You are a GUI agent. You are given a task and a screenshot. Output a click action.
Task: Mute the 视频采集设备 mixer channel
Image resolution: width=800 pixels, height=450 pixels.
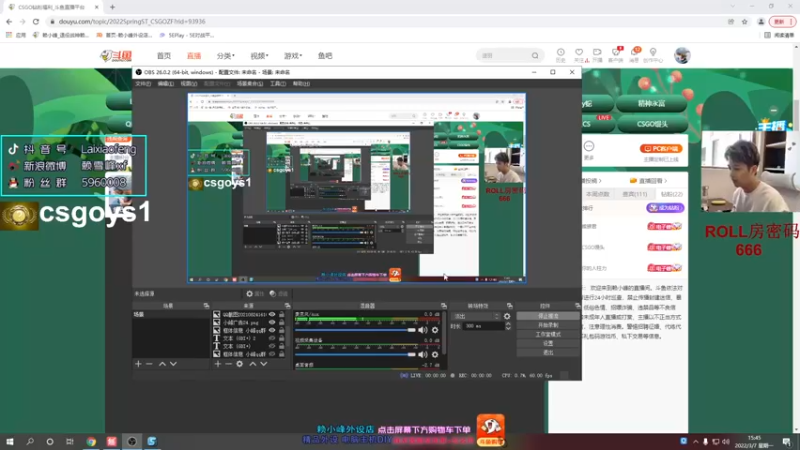pyautogui.click(x=423, y=355)
